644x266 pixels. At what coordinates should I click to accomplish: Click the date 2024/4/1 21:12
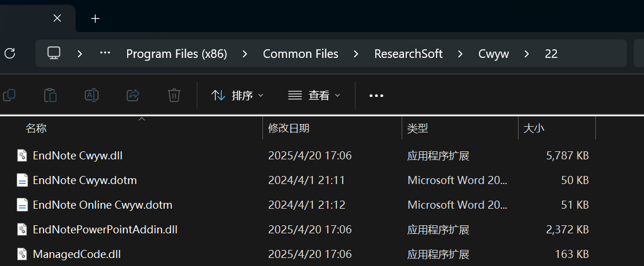(x=307, y=205)
